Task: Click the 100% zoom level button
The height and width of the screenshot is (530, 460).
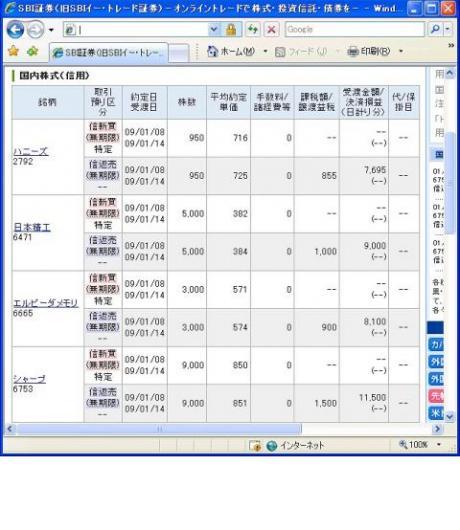Action: [x=413, y=444]
